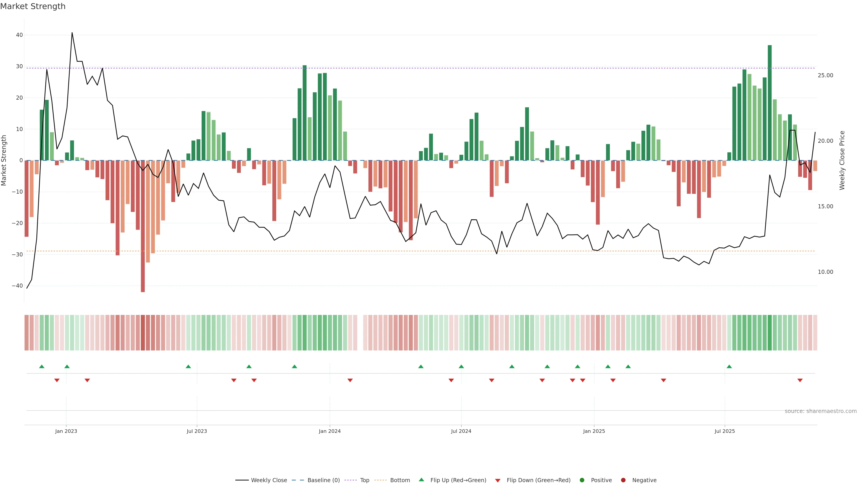The image size is (868, 488).
Task: Click the first red flip-down triangle marker
Action: coord(57,380)
